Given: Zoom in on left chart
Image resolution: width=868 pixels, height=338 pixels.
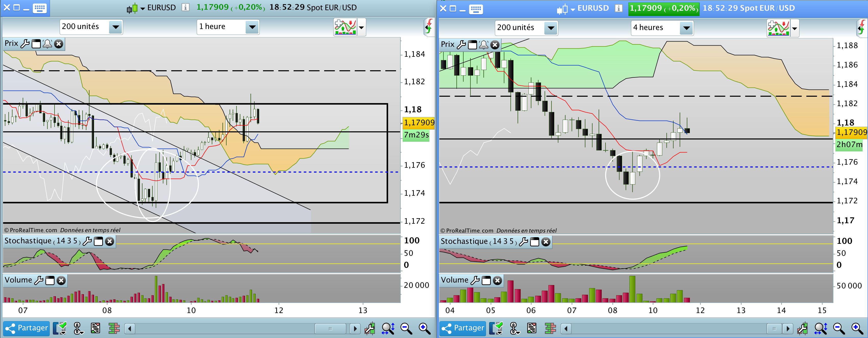Looking at the screenshot, I should coord(424,328).
